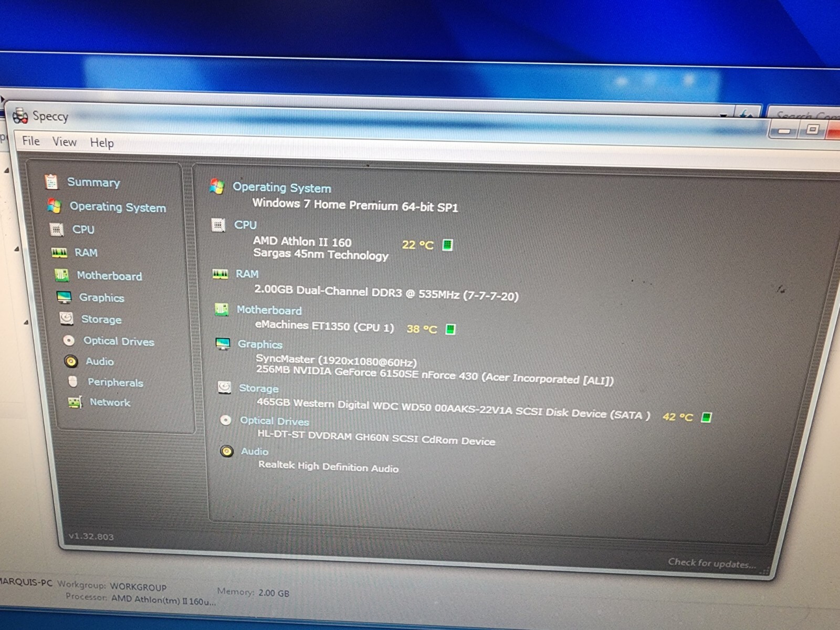Click the CPU chip icon in summary panel

coord(218,225)
